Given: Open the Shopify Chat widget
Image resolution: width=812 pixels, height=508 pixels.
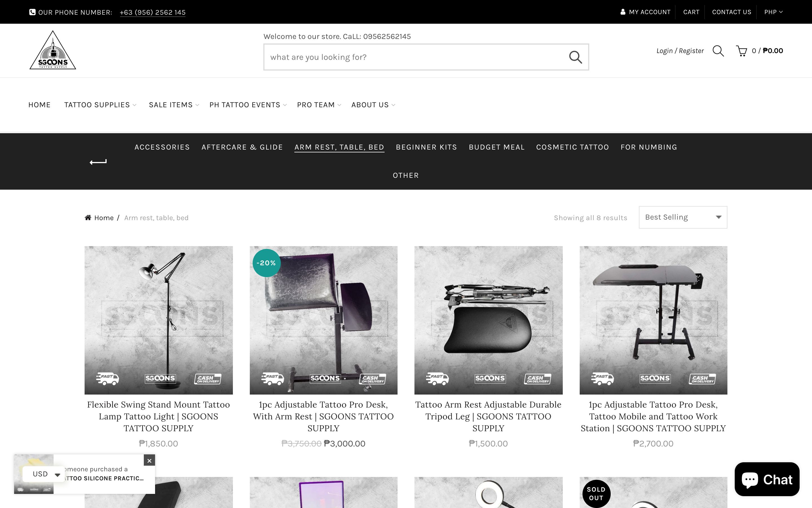Looking at the screenshot, I should [767, 479].
